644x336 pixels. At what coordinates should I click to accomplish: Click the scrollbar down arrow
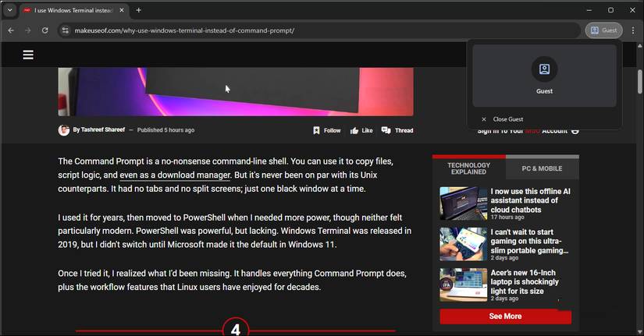pyautogui.click(x=640, y=331)
